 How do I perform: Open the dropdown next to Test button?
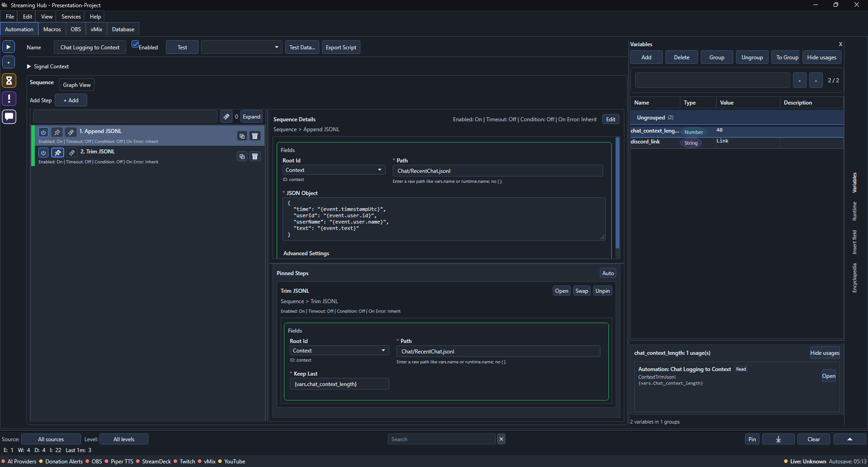(x=242, y=47)
